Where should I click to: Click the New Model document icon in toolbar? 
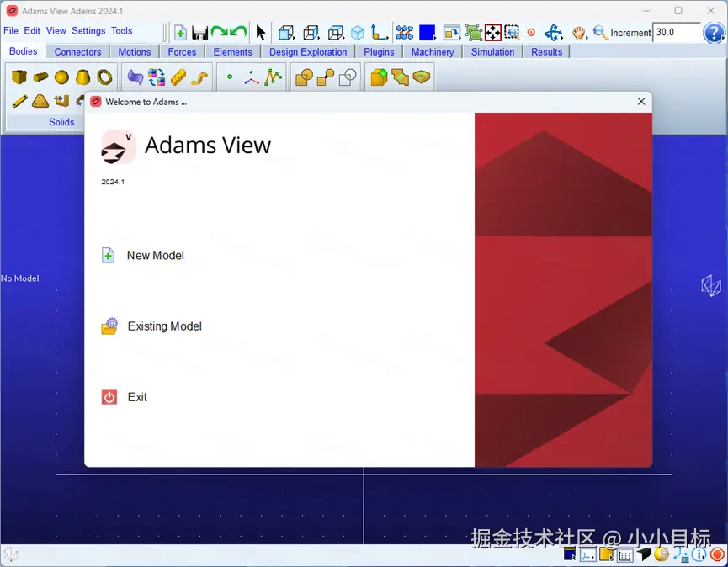click(180, 33)
